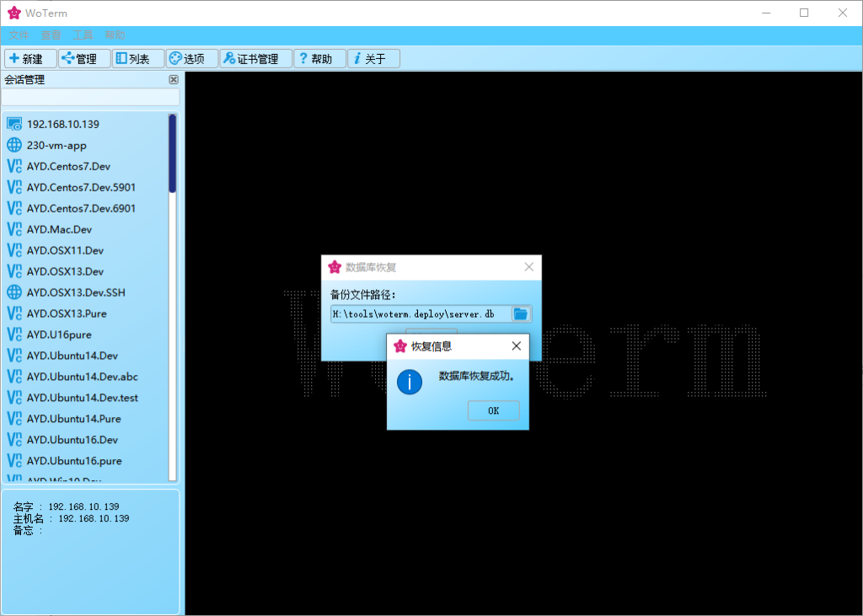
Task: Click the RDP monitor icon beside 192.168.10.139
Action: pyautogui.click(x=13, y=123)
